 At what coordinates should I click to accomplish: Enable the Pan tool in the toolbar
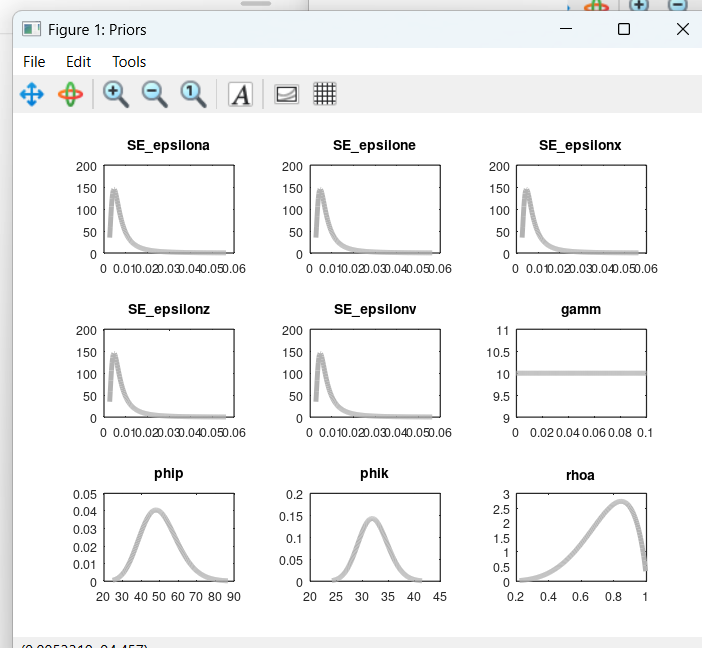coord(32,95)
